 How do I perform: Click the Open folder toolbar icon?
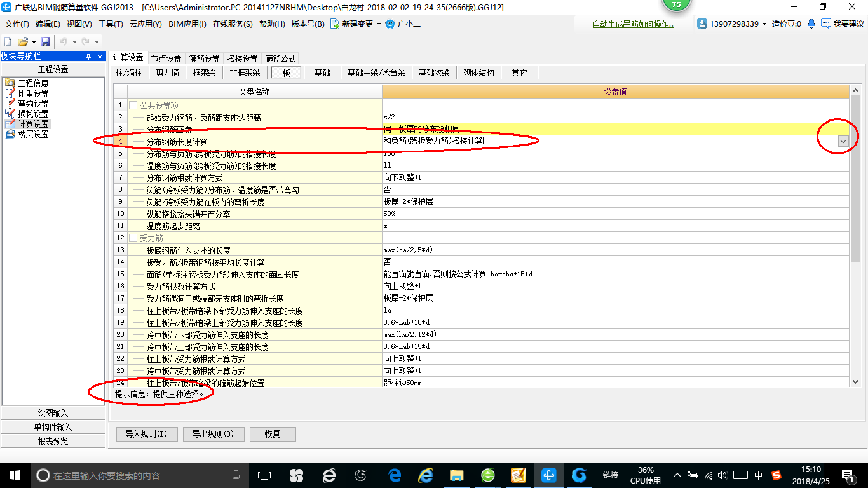(22, 42)
